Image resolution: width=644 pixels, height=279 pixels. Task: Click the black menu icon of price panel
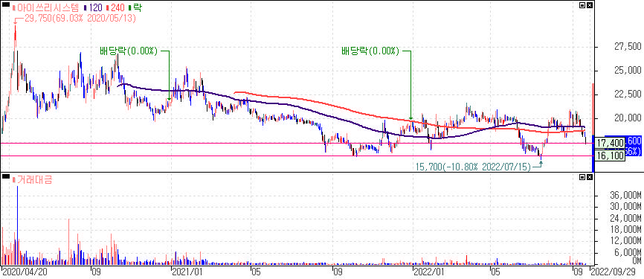[6, 4]
